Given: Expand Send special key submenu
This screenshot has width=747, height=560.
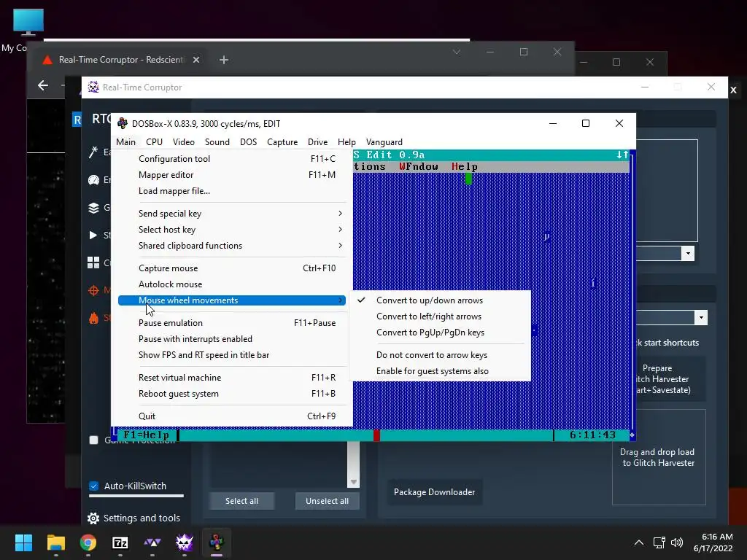Looking at the screenshot, I should coord(232,214).
